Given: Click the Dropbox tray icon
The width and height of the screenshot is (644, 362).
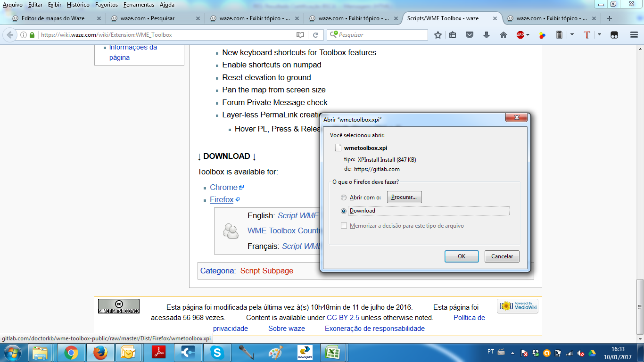Looking at the screenshot, I should (x=536, y=353).
